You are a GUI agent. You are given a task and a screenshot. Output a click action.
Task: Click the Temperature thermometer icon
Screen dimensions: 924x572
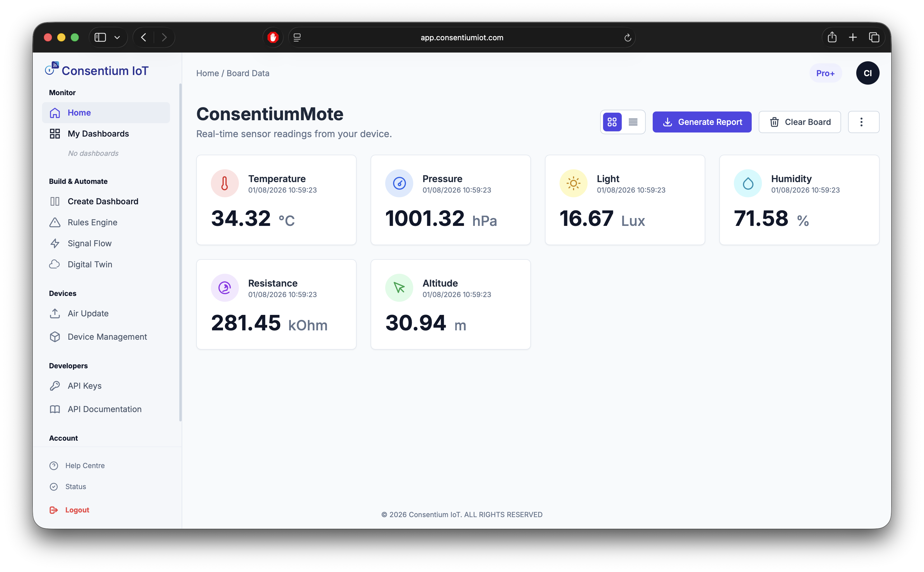225,183
